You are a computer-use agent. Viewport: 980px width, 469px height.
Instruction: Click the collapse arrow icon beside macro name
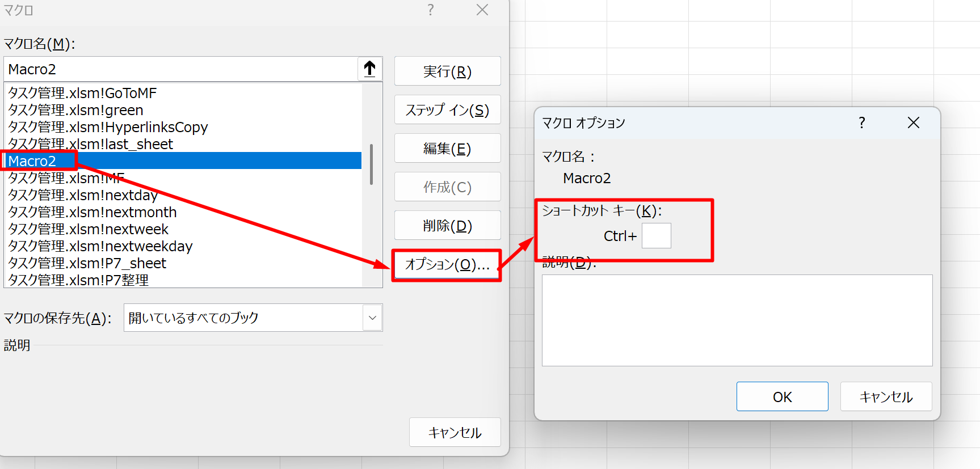pyautogui.click(x=370, y=69)
